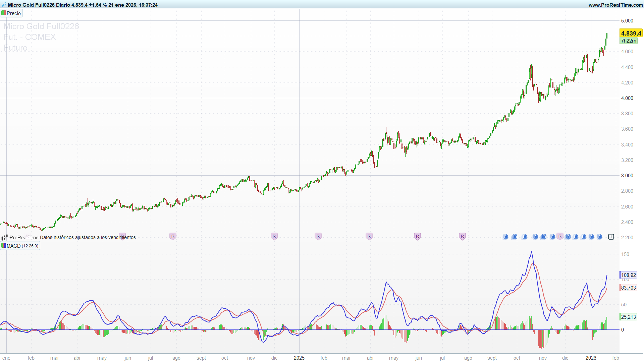
Task: Visit the www.ProRealTime.com link
Action: [x=615, y=5]
